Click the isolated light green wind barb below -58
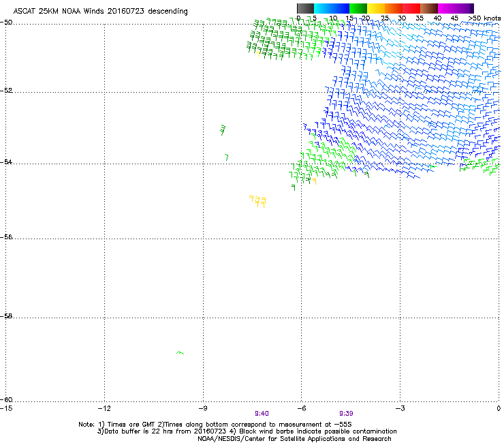504x443 pixels. tap(180, 352)
